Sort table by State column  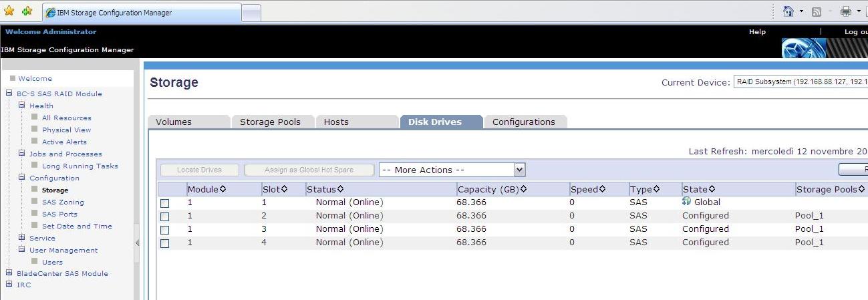(699, 189)
